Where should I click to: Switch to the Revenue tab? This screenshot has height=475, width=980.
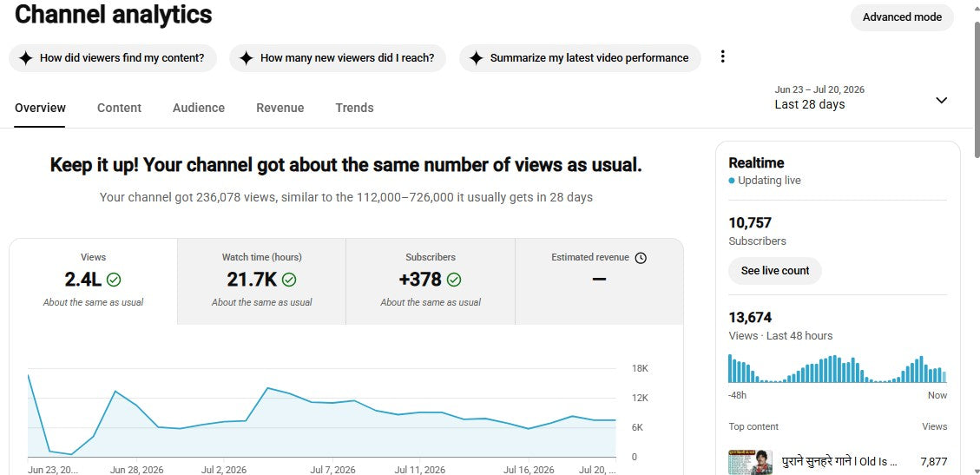pos(280,108)
